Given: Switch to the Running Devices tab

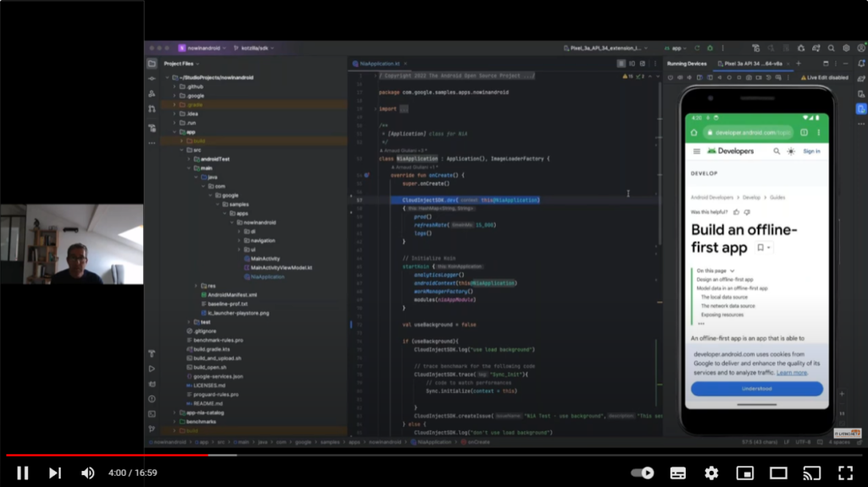Looking at the screenshot, I should coord(686,64).
